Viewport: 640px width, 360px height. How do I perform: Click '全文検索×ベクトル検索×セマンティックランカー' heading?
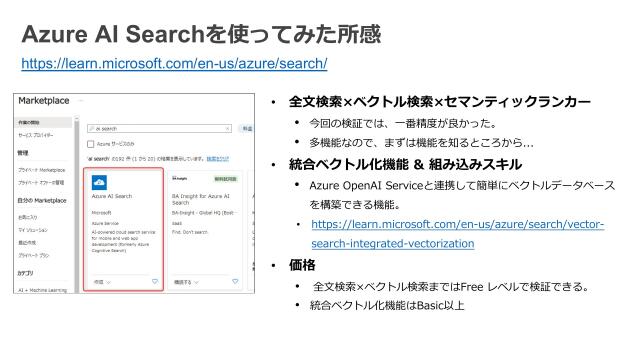[440, 102]
